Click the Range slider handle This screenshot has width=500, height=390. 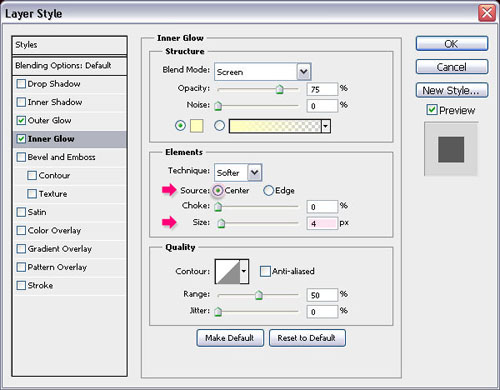(259, 295)
